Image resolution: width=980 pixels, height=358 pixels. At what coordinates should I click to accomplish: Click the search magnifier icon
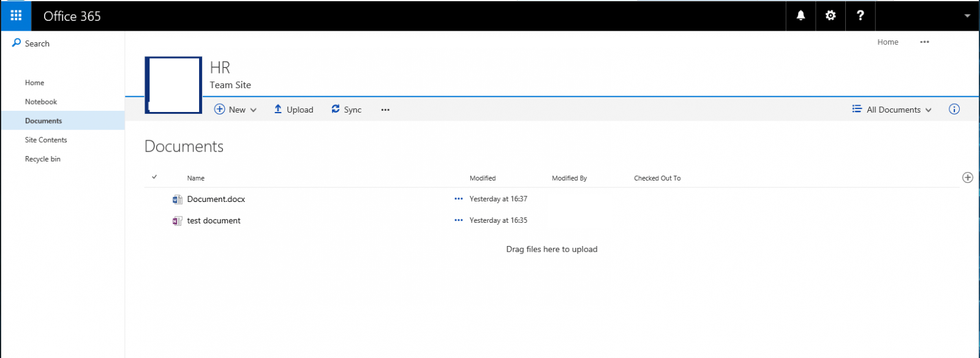(x=17, y=43)
